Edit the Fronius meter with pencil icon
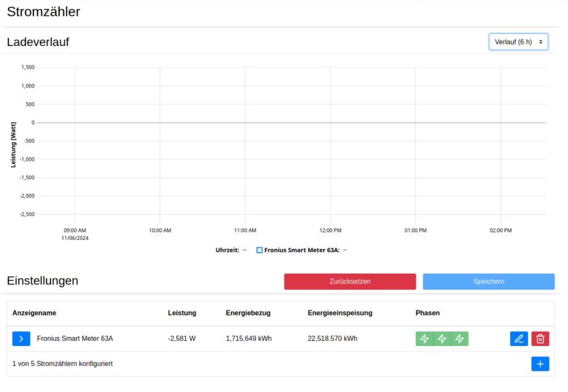568x392 pixels. click(519, 339)
